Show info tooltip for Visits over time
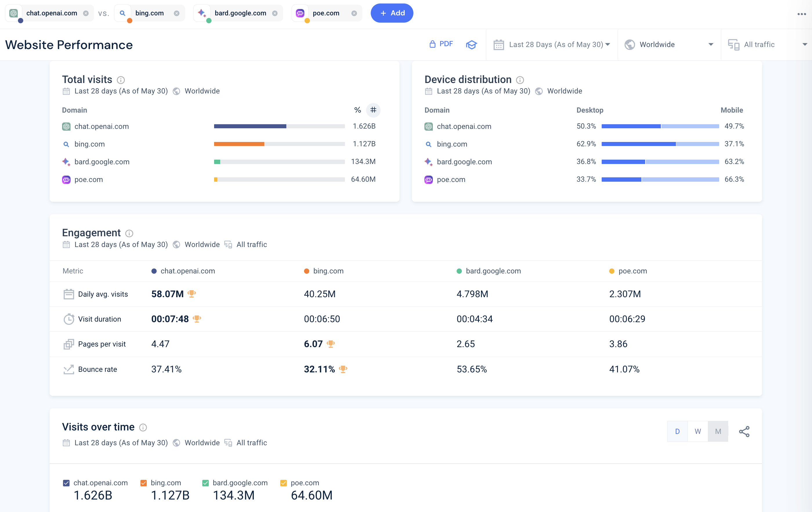Viewport: 812px width, 512px height. click(143, 427)
